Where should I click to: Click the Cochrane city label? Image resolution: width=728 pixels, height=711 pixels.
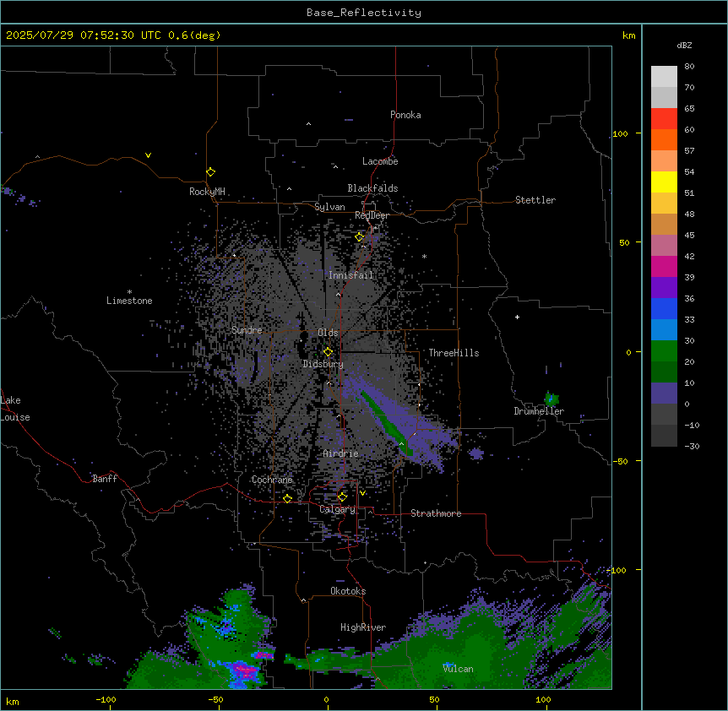[x=272, y=480]
